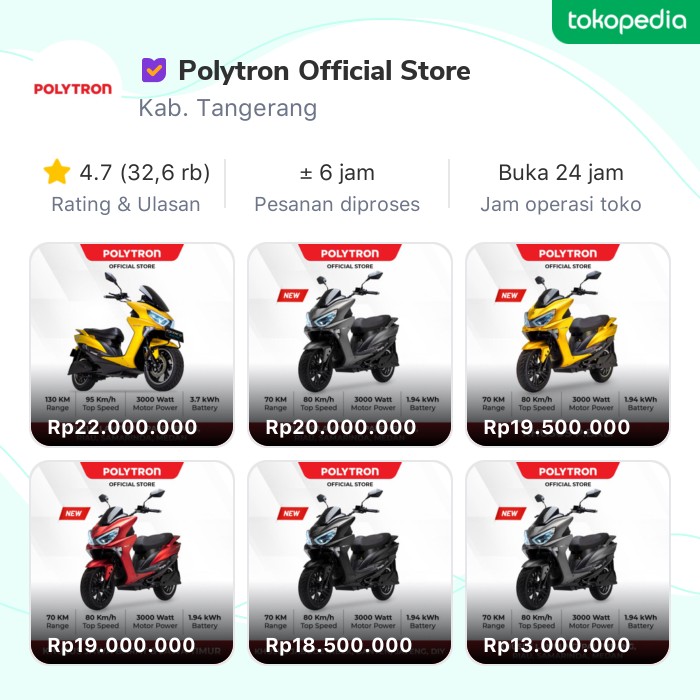
Task: Open the Polytron Official Store name link
Action: click(x=325, y=71)
